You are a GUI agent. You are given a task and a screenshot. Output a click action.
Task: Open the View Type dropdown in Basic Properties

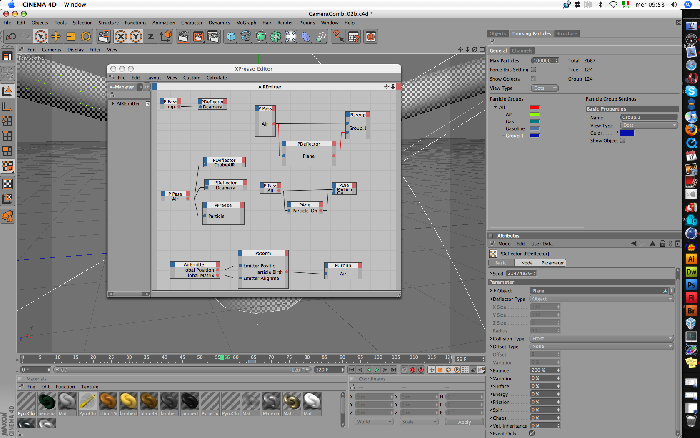pyautogui.click(x=649, y=125)
